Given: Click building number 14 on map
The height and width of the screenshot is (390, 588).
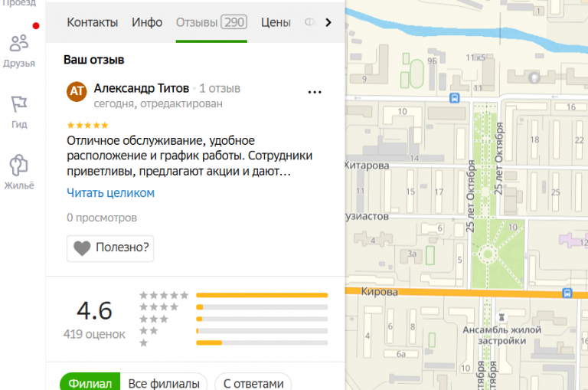Looking at the screenshot, I should click(414, 158).
